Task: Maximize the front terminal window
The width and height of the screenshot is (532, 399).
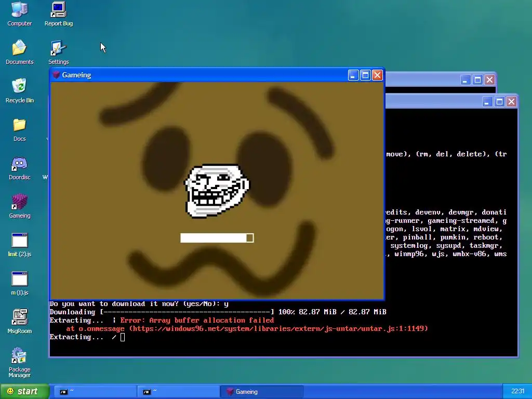Action: (499, 102)
